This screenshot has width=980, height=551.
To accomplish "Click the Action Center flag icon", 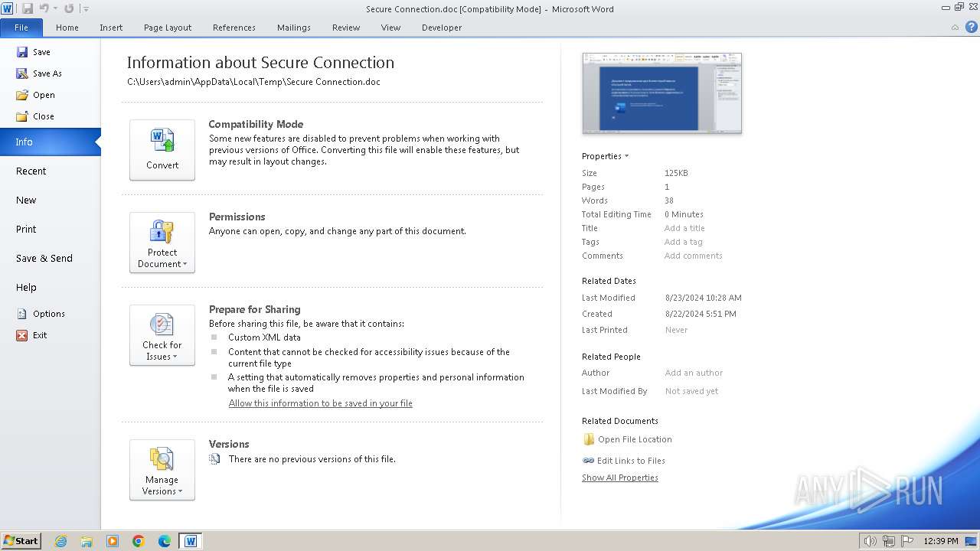I will (x=907, y=541).
